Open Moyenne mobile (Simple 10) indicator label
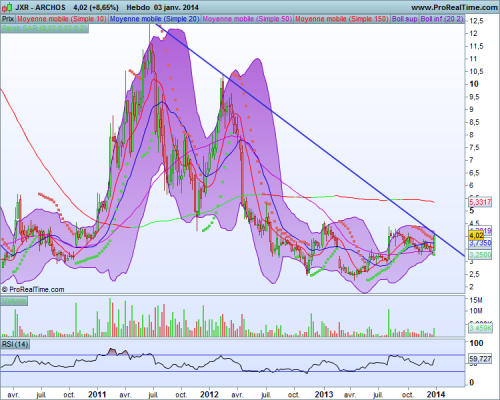 (x=62, y=19)
